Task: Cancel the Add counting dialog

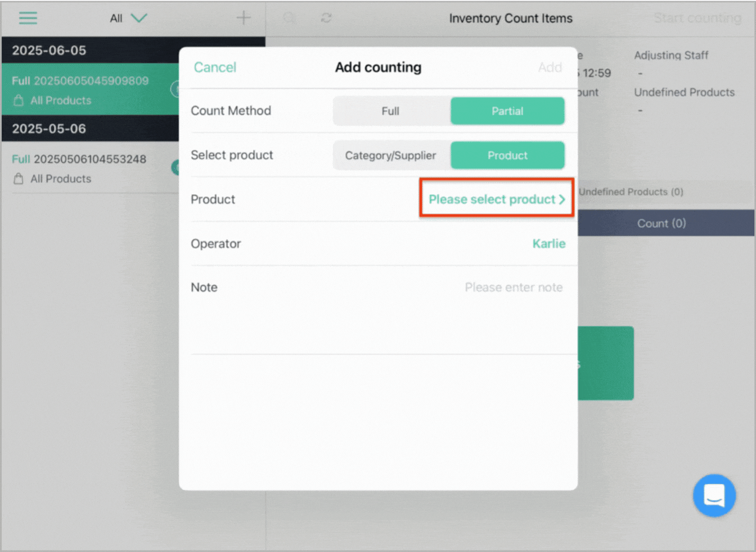Action: coord(215,68)
